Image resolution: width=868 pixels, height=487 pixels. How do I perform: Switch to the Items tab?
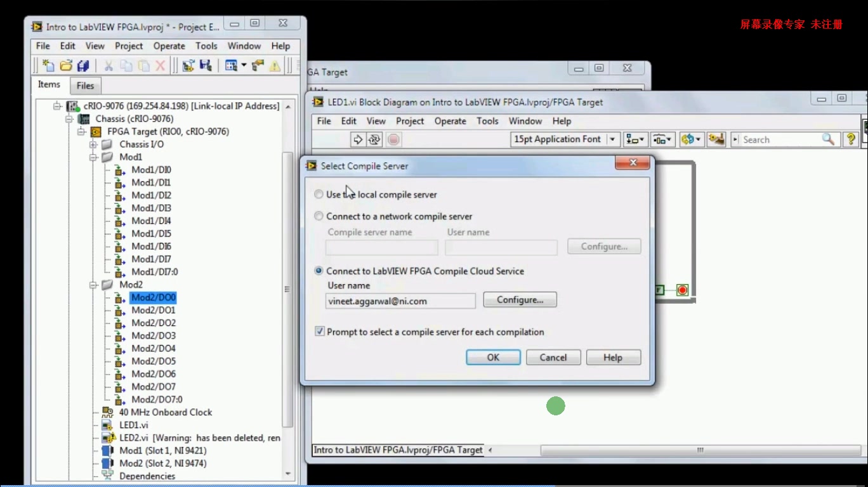click(49, 84)
